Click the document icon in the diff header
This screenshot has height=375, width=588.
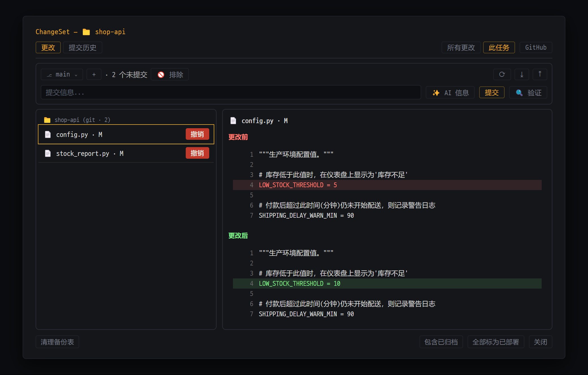pyautogui.click(x=233, y=121)
